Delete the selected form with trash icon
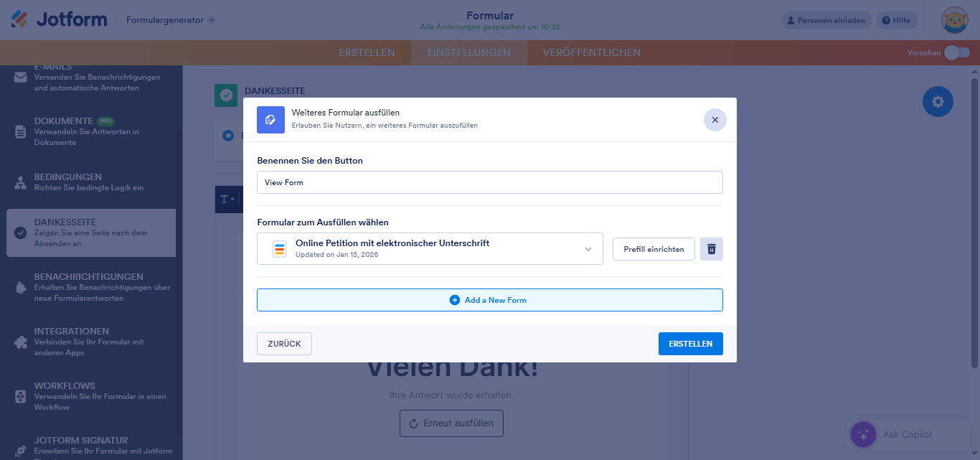980x460 pixels. 712,249
